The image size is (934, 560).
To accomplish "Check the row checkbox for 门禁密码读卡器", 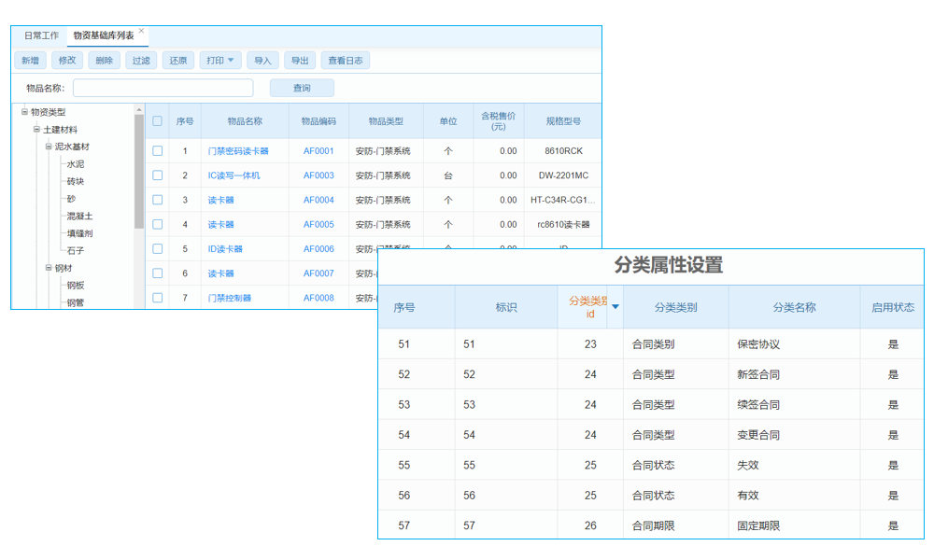I will pyautogui.click(x=156, y=148).
